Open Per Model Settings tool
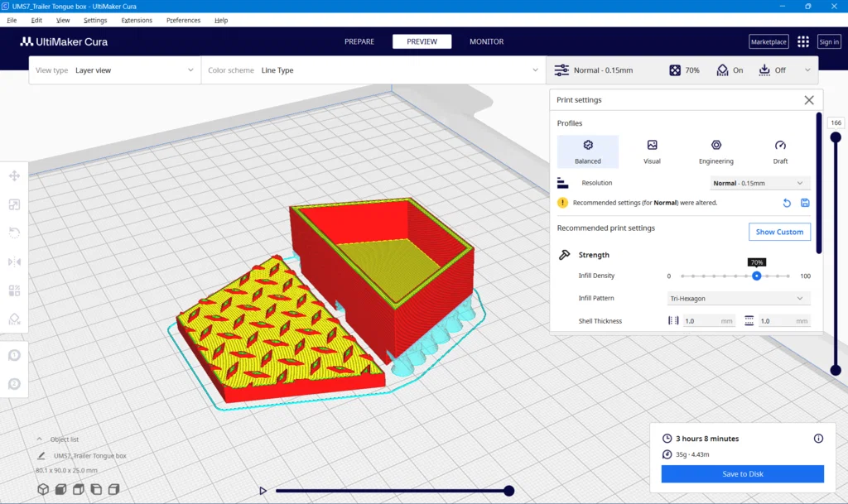The image size is (848, 504). 15,290
